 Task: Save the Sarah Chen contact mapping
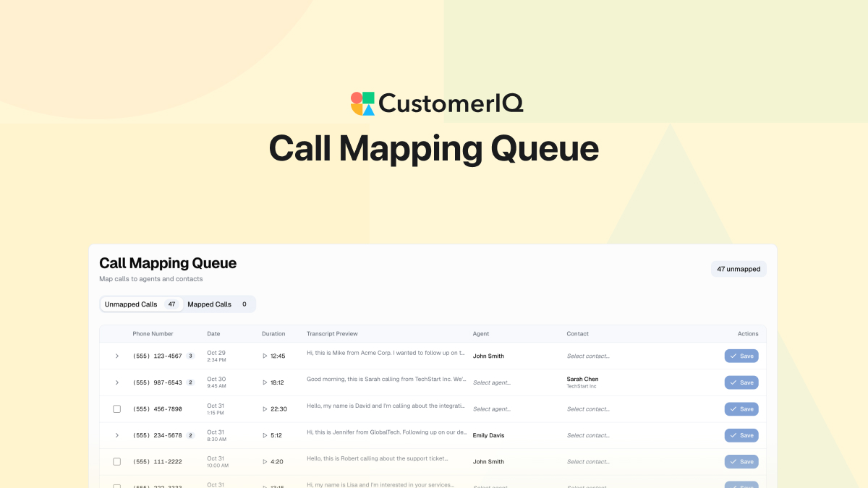coord(741,382)
